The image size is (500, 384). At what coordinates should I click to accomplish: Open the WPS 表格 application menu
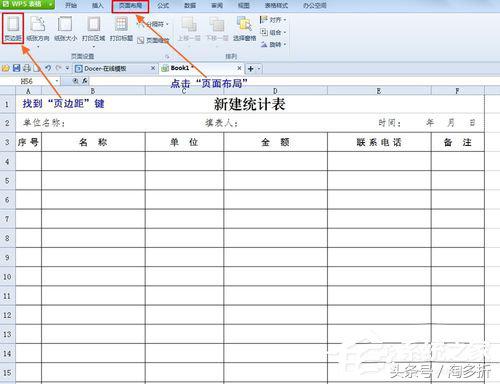click(27, 4)
